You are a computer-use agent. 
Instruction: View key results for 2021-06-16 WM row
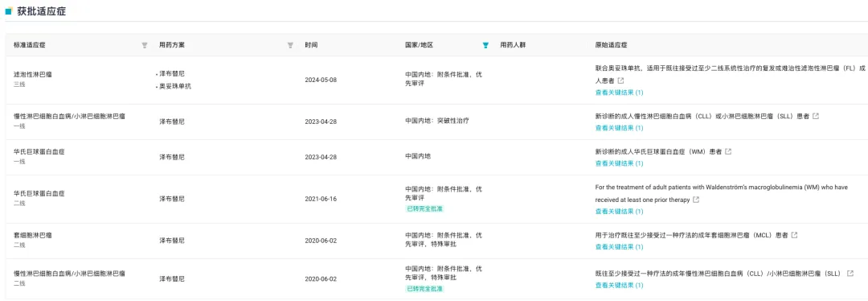(x=619, y=212)
